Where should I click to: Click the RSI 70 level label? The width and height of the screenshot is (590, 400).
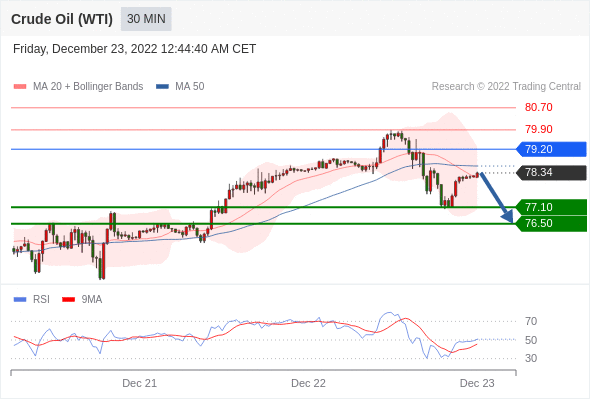click(x=531, y=321)
